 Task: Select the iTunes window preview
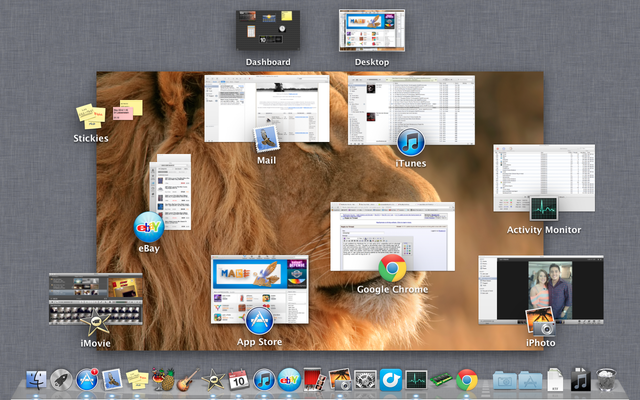pyautogui.click(x=411, y=110)
